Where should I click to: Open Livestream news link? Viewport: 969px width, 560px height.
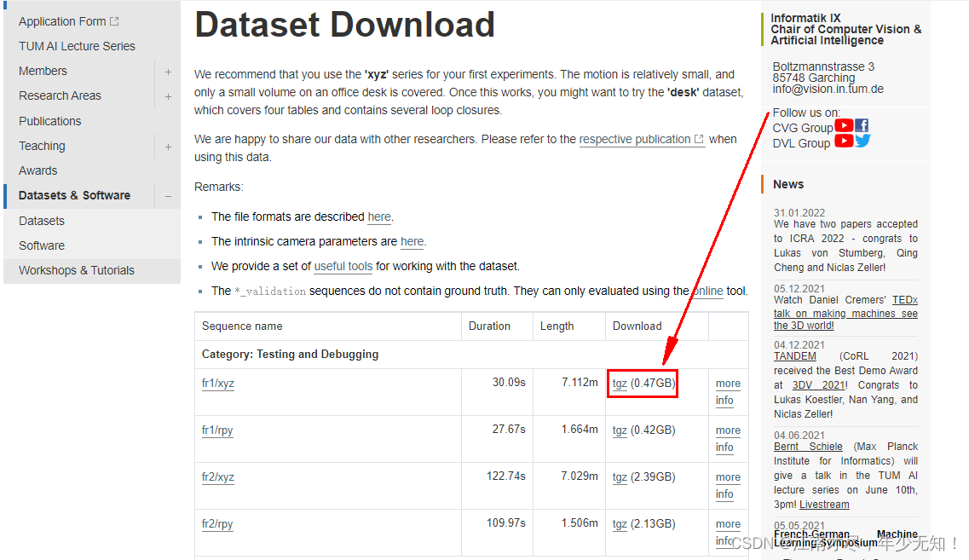point(824,505)
